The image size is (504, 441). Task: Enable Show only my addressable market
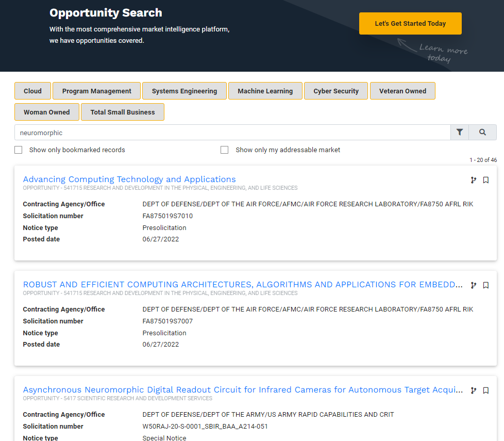coord(224,150)
